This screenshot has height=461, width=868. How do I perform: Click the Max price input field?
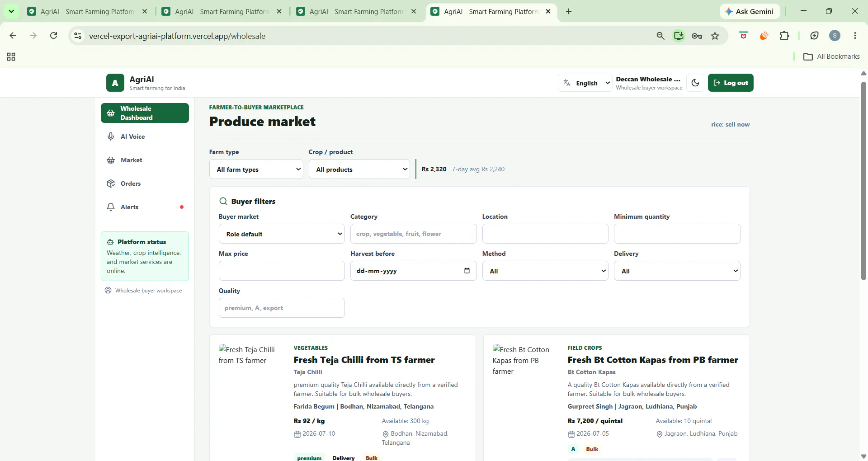click(x=282, y=271)
